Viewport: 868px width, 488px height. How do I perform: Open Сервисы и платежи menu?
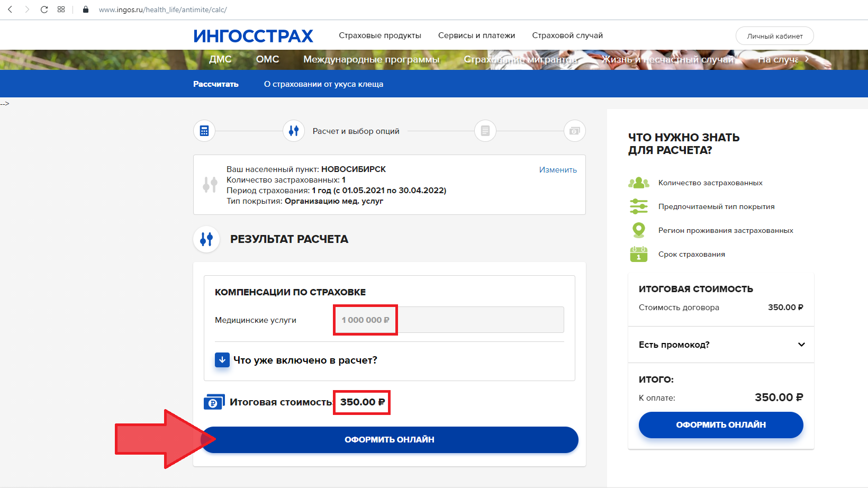click(476, 35)
